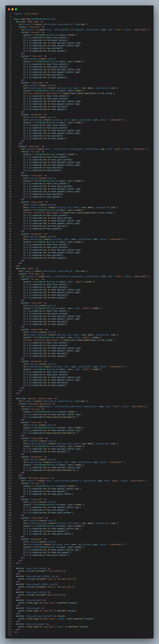The width and height of the screenshot is (159, 644).
Task: Click the yellow minimize dot in the window header
Action: [12, 9]
